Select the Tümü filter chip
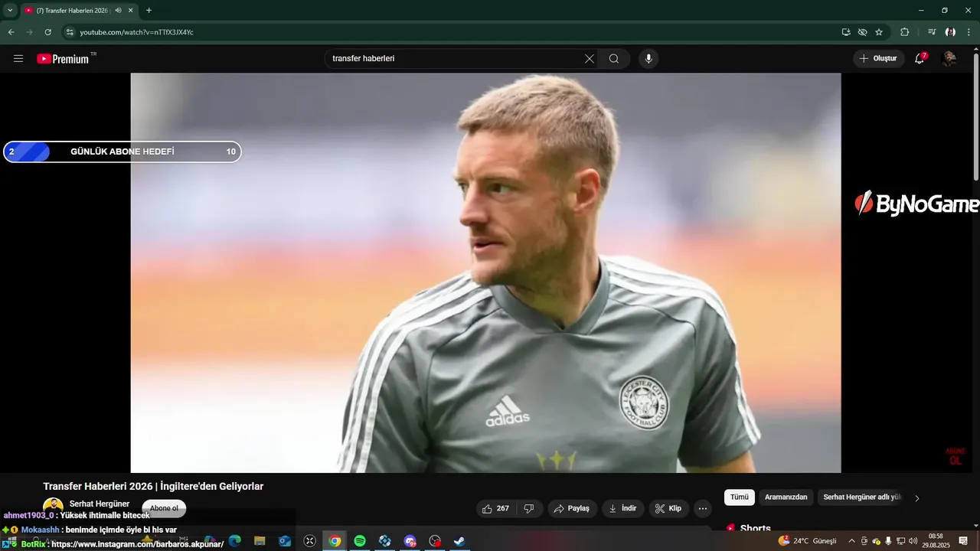Viewport: 980px width, 551px height. (x=740, y=497)
